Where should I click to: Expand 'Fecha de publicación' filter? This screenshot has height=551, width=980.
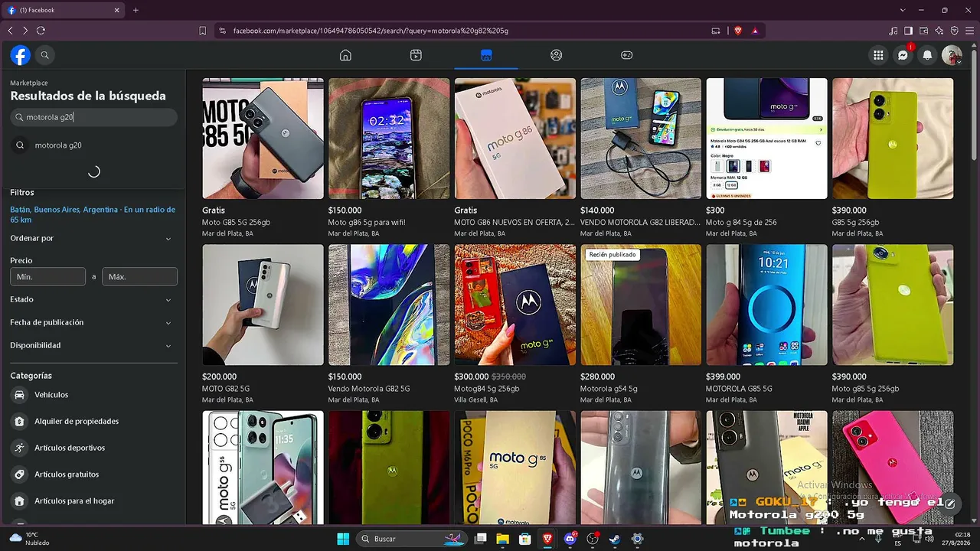point(93,322)
